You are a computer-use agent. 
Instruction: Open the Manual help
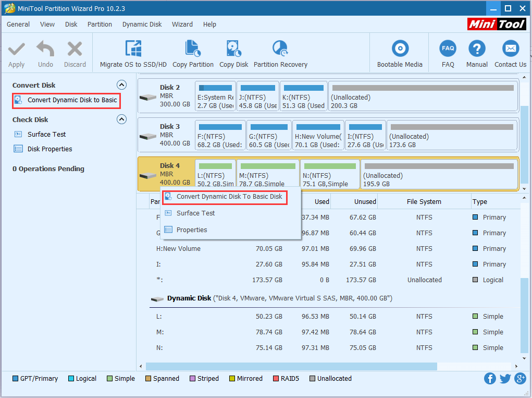[x=477, y=54]
